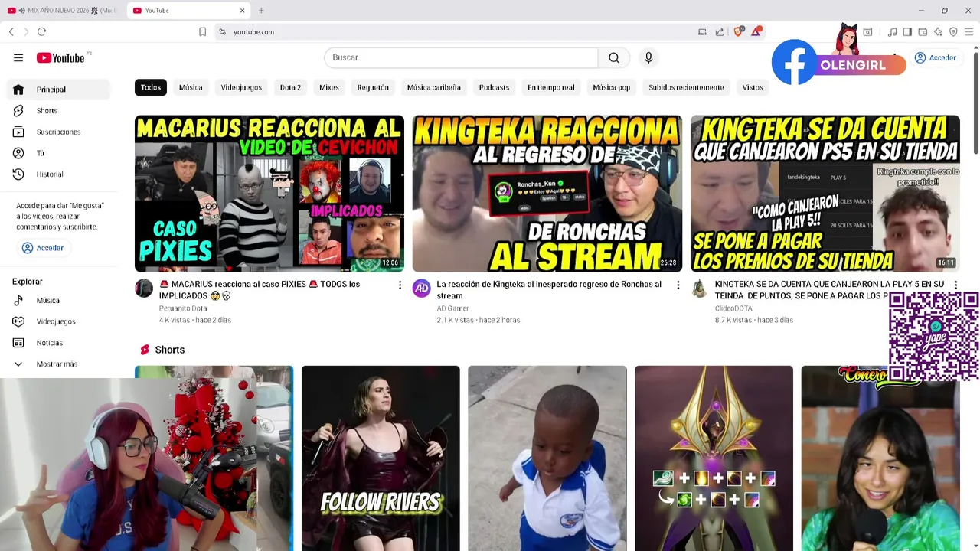Open the browser main menu

[x=969, y=31]
